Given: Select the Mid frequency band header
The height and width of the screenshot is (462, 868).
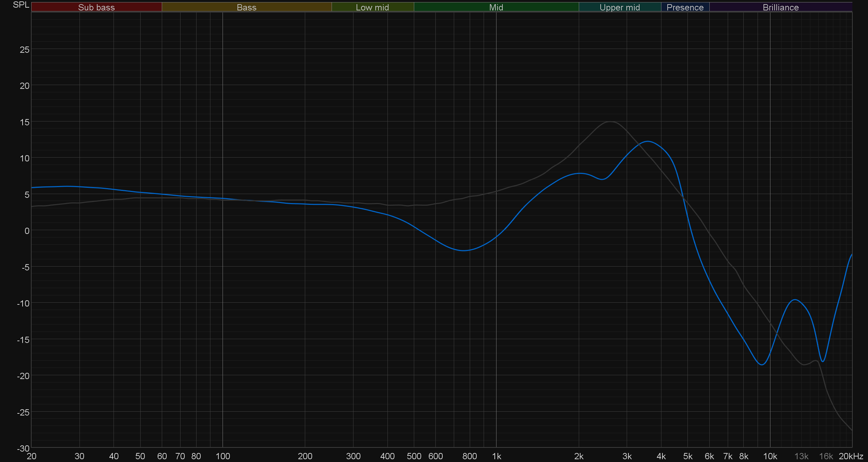Looking at the screenshot, I should 496,7.
